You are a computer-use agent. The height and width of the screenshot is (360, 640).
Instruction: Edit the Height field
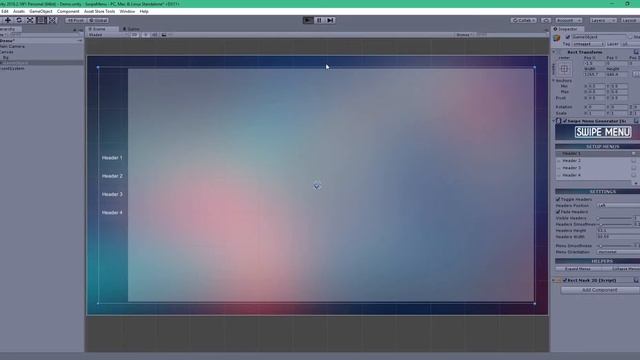click(616, 74)
